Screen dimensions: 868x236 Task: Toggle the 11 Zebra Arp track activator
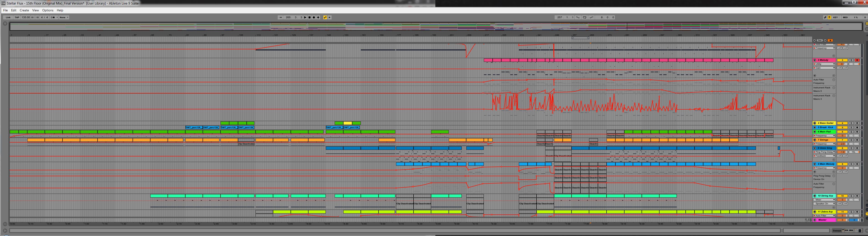842,212
